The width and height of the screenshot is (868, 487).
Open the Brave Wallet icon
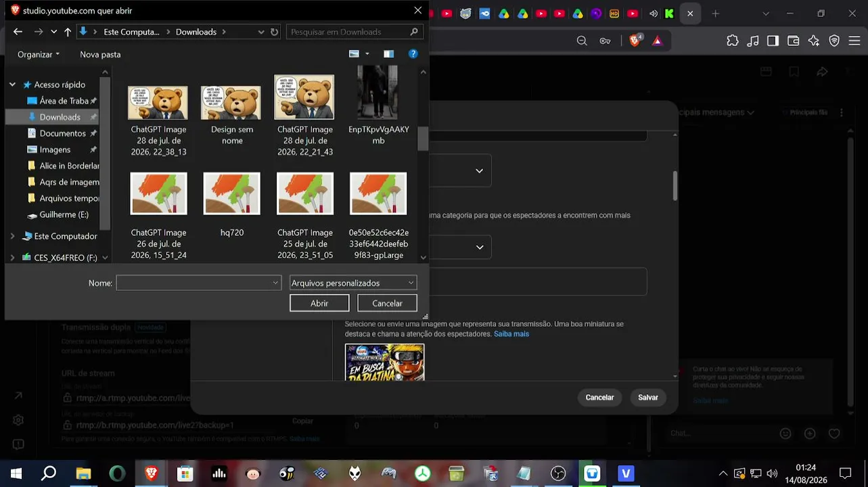click(x=794, y=41)
